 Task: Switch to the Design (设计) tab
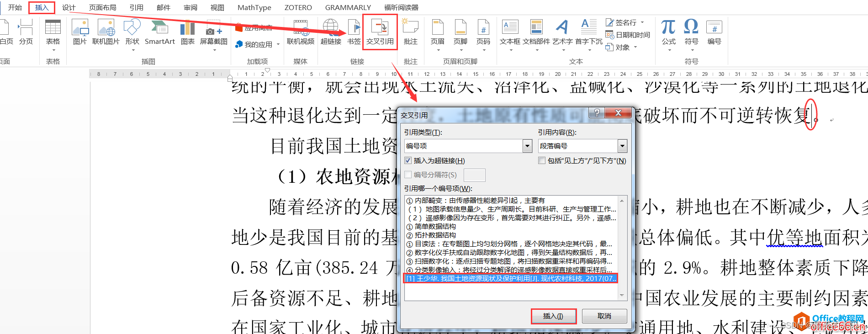click(x=69, y=7)
